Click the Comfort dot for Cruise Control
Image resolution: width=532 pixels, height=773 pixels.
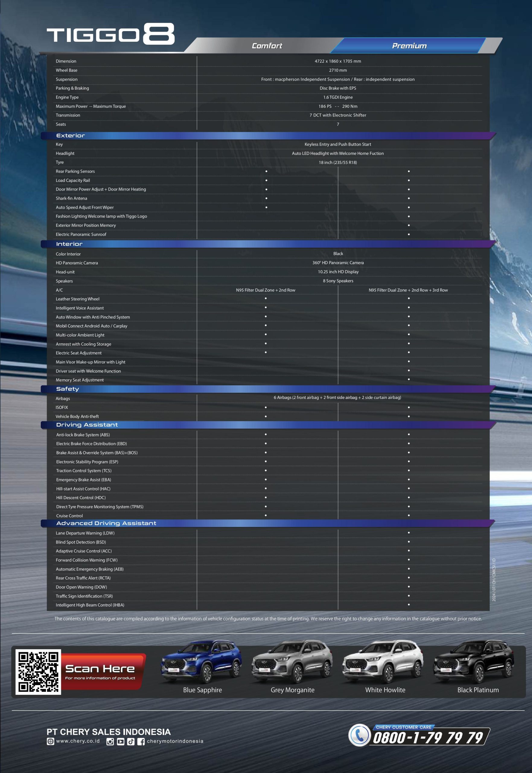[x=266, y=515]
